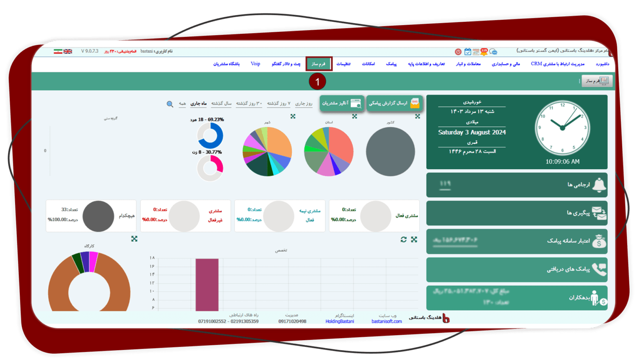Select the ۳۰ روز گذشته filter tab
644x362 pixels.
249,103
